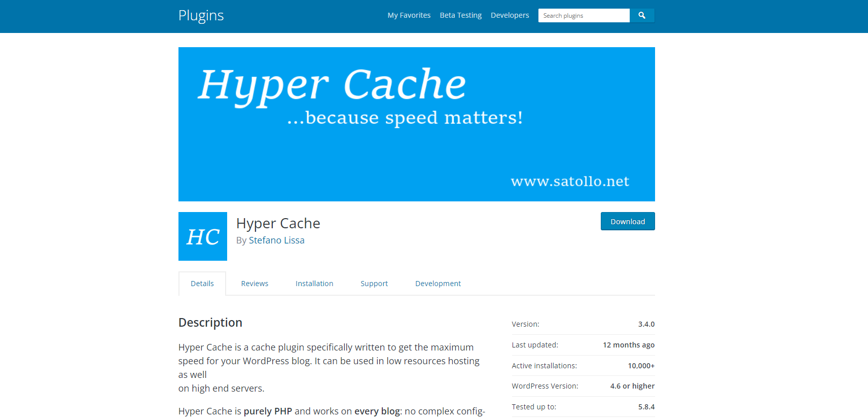
Task: Click the '4.6 or higher' WordPress version value
Action: pos(632,386)
